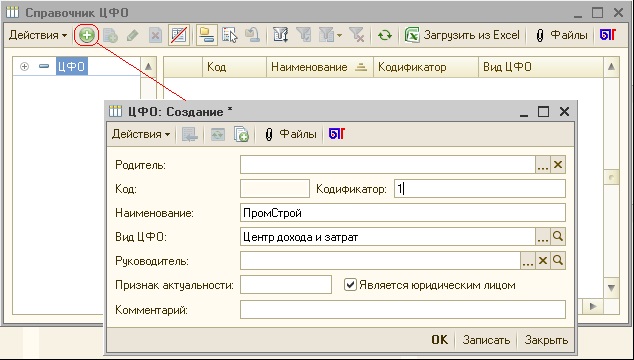Click the Move to group icon
This screenshot has width=634, height=360.
point(253,36)
